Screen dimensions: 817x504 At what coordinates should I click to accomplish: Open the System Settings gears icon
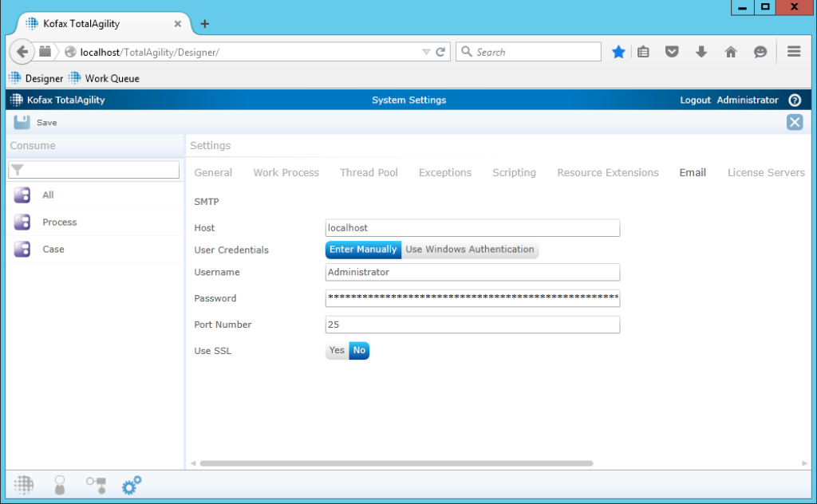click(132, 484)
